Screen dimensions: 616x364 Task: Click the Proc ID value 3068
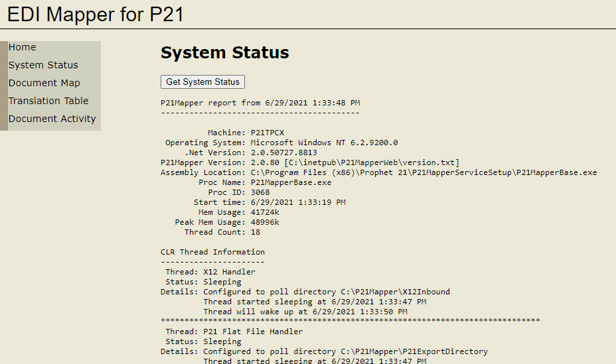(x=260, y=192)
